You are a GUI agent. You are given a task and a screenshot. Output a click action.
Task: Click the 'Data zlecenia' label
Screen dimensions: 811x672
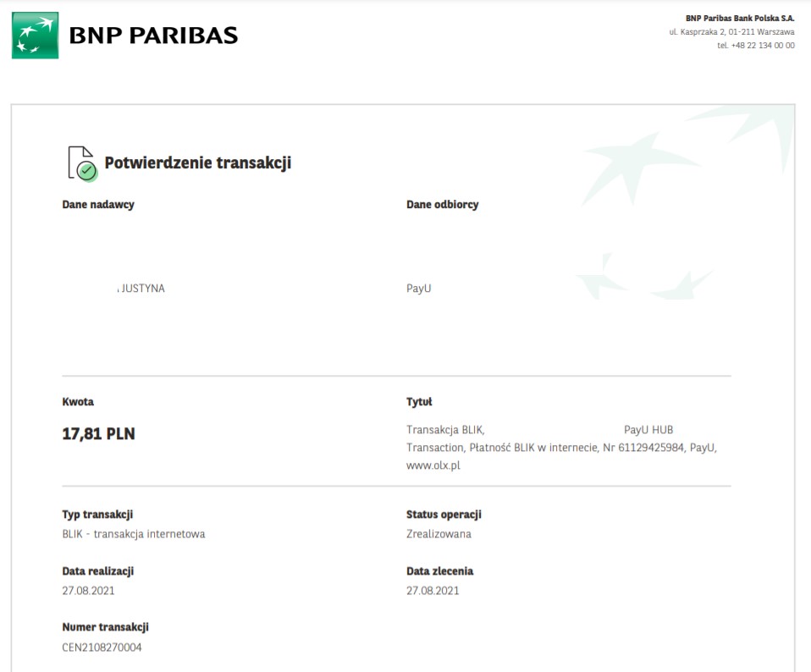coord(439,571)
